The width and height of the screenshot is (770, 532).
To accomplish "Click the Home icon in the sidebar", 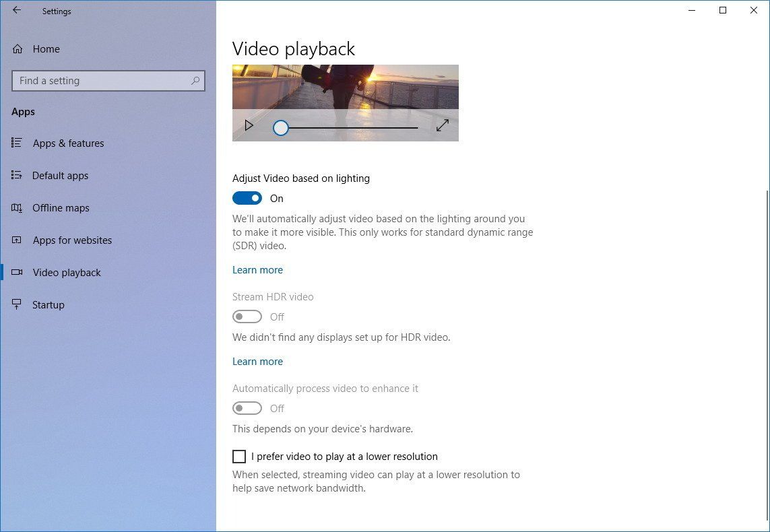I will click(x=16, y=48).
